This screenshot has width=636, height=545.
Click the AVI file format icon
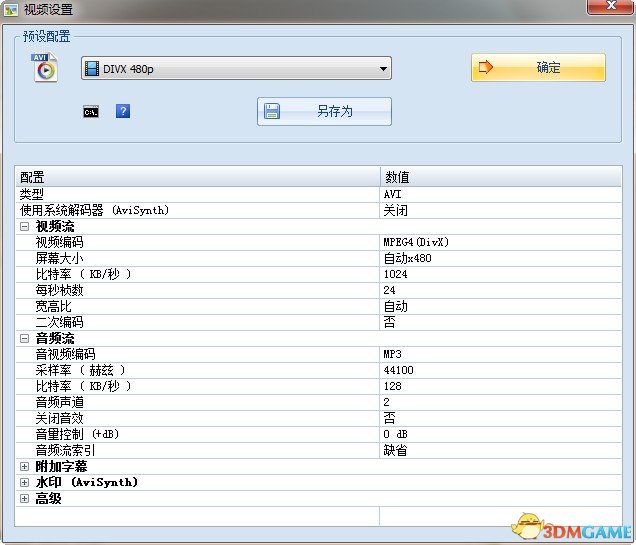tap(45, 67)
